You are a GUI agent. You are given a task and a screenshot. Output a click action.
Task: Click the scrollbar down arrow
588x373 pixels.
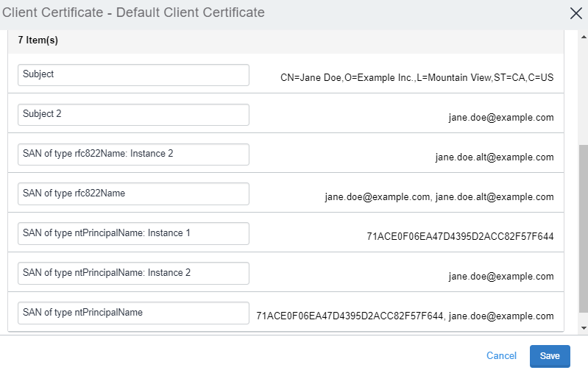pos(584,328)
